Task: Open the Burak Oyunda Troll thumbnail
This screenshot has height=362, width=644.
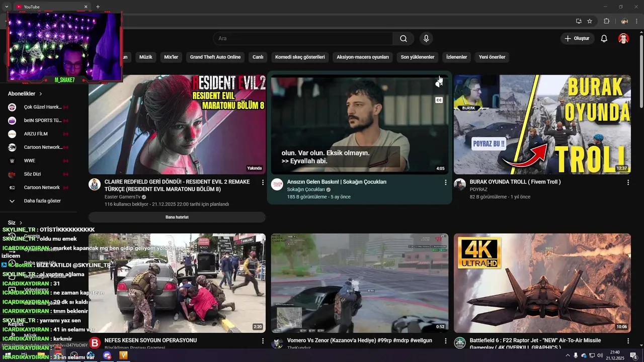Action: tap(542, 125)
